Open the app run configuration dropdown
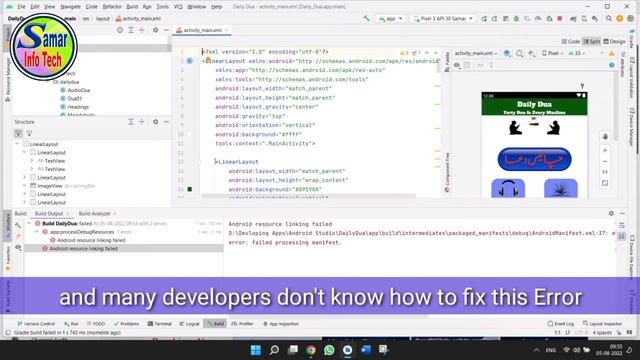The image size is (640, 360). coord(390,18)
